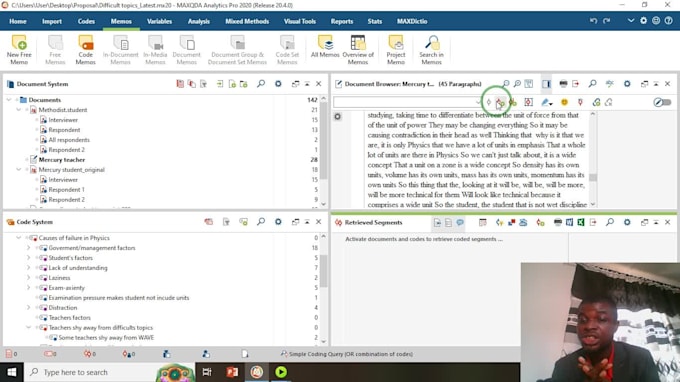Open the code selection combo box dropdown
This screenshot has height=382, width=680.
(x=478, y=102)
